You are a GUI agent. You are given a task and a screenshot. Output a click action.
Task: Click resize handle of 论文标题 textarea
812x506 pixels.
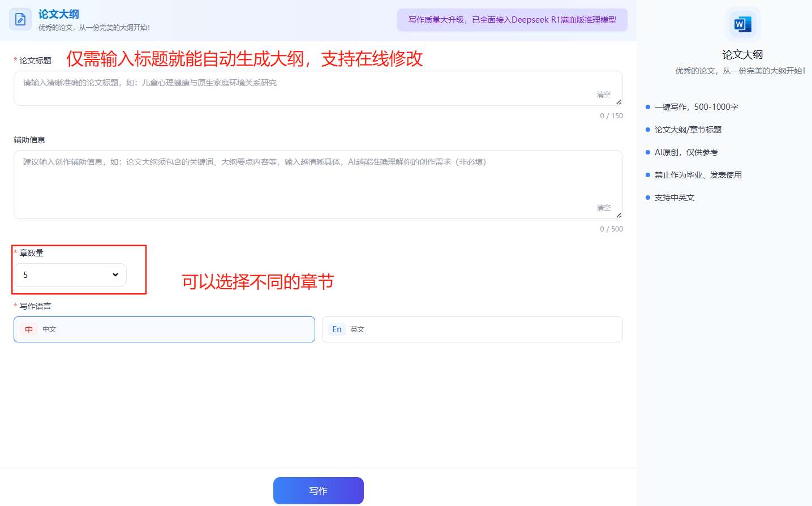(618, 102)
